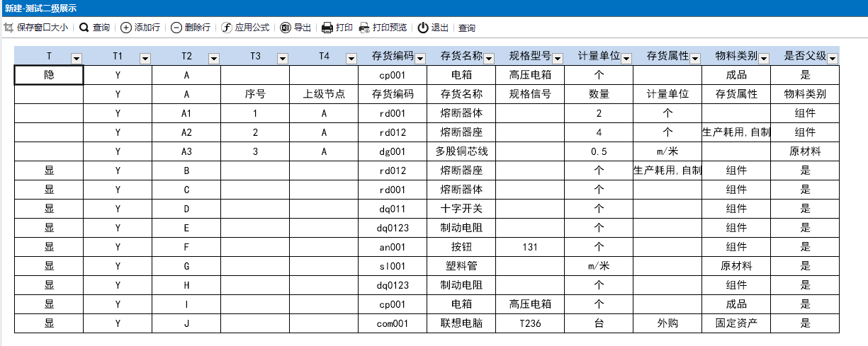
Task: Click the text-only 查询 at toolbar end
Action: 467,28
